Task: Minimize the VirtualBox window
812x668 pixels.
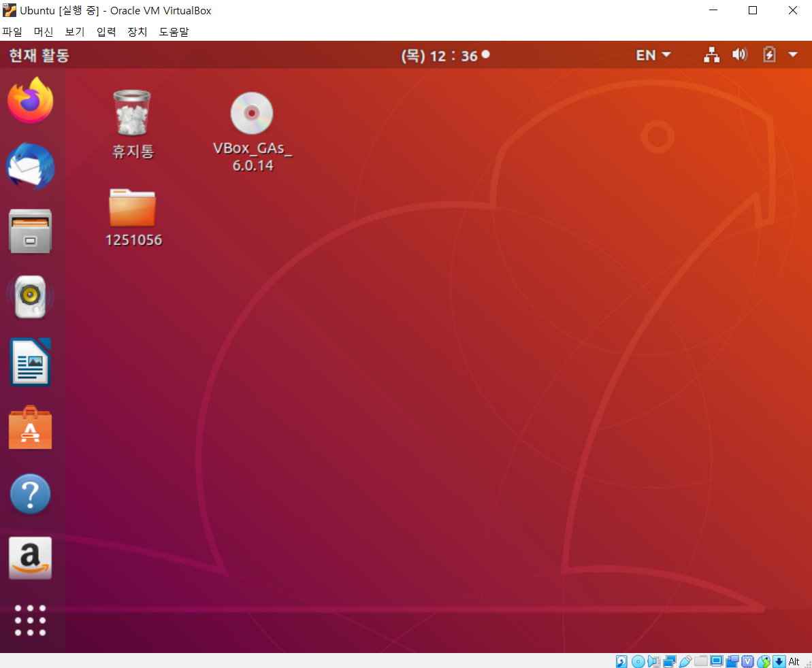Action: pos(713,10)
